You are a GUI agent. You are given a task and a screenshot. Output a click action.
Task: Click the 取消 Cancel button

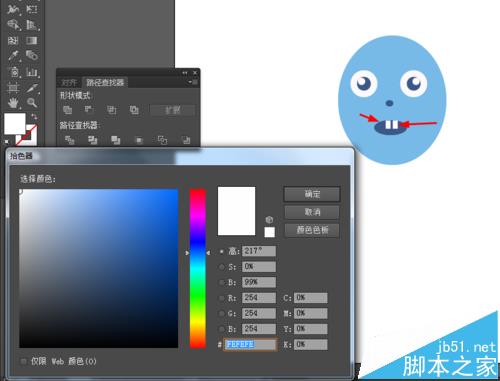point(312,212)
